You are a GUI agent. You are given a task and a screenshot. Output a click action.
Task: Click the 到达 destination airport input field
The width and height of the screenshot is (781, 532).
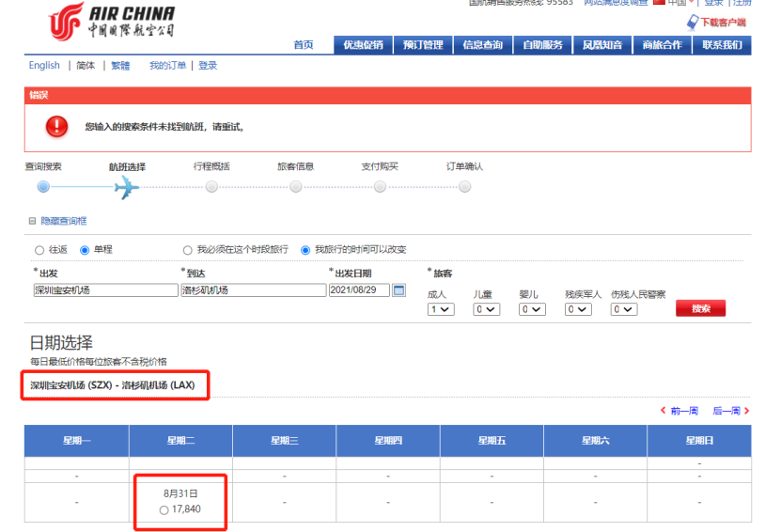[251, 290]
